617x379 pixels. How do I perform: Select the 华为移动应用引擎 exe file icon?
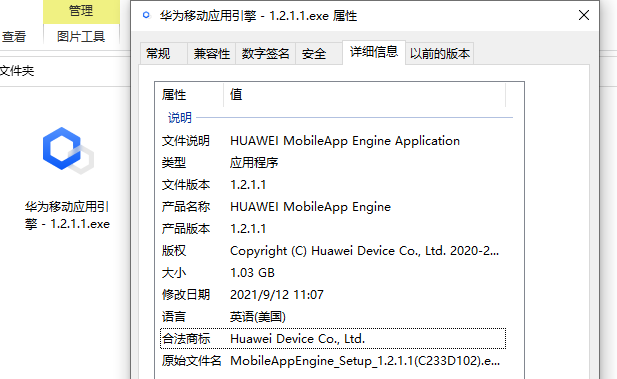[68, 150]
